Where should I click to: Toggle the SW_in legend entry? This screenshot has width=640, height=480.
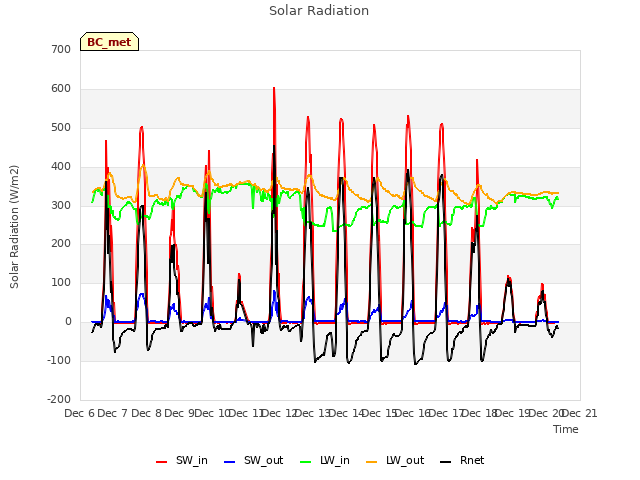pos(182,460)
